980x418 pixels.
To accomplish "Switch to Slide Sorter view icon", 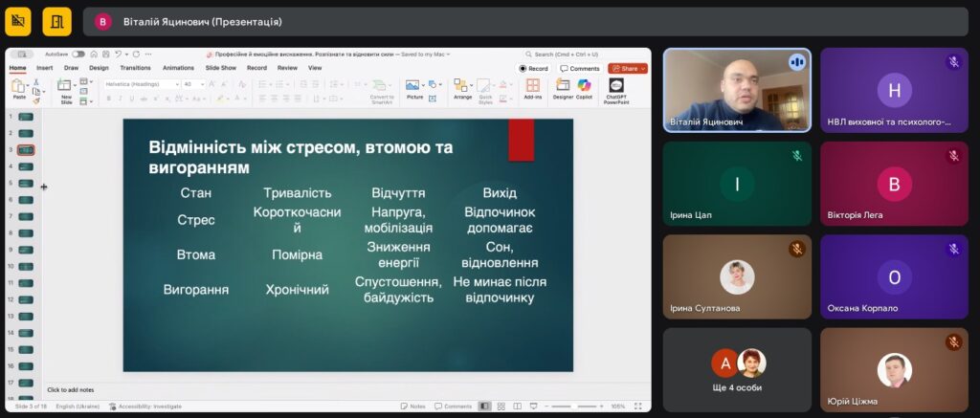I will (x=500, y=407).
